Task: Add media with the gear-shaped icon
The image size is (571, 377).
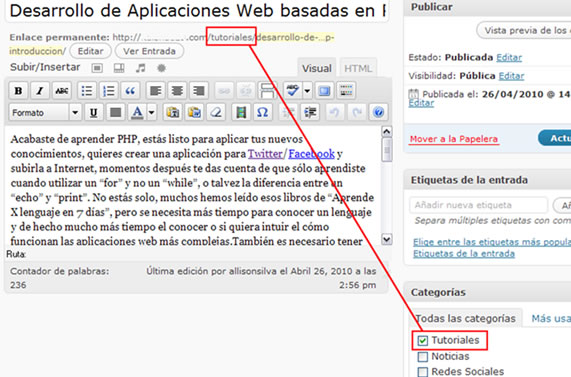Action: coord(161,68)
